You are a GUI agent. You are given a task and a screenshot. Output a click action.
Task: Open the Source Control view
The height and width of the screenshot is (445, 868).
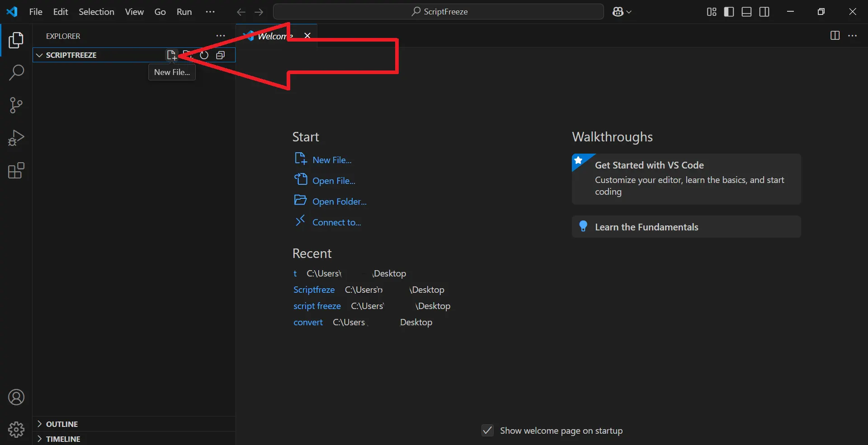16,105
